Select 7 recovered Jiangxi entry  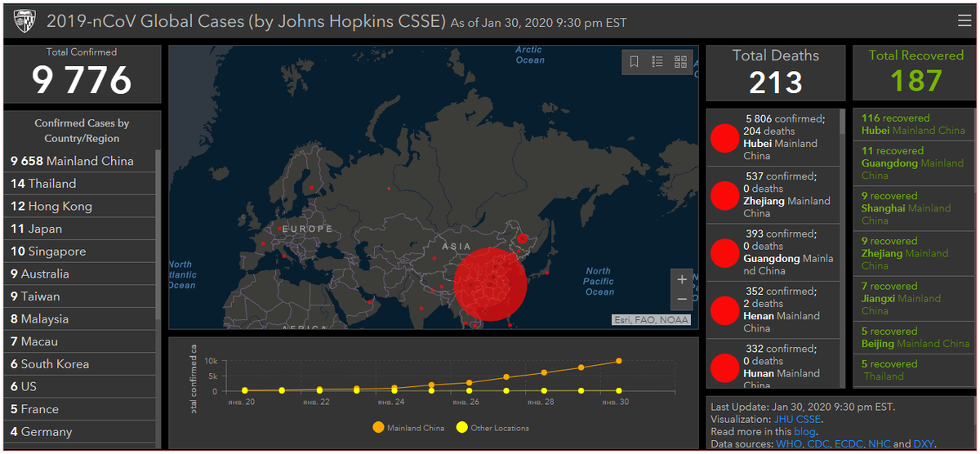click(913, 298)
